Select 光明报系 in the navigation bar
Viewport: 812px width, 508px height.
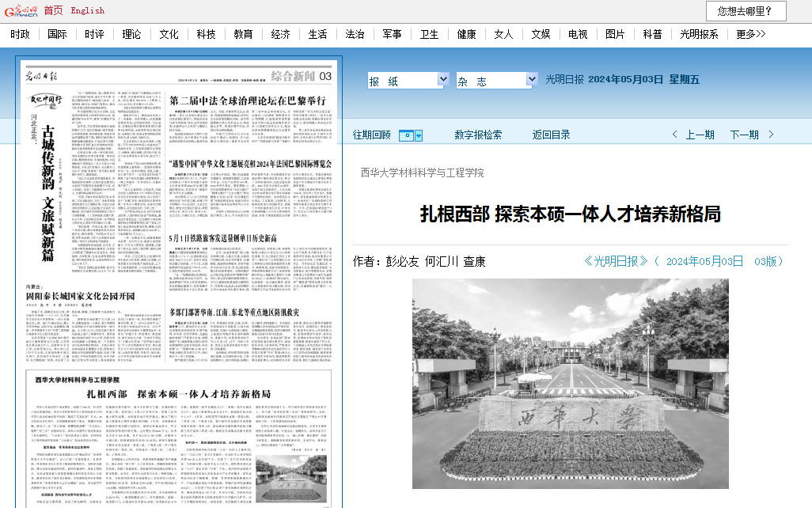(699, 35)
